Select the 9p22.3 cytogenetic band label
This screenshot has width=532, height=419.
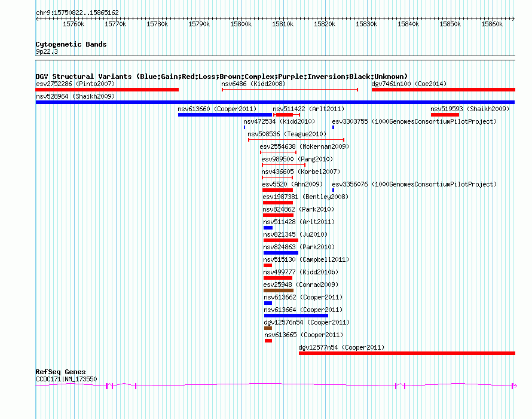(47, 51)
